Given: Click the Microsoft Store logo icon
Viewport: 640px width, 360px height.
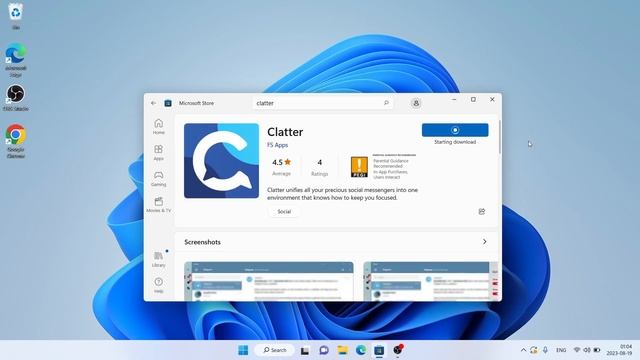Looking at the screenshot, I should pos(168,103).
